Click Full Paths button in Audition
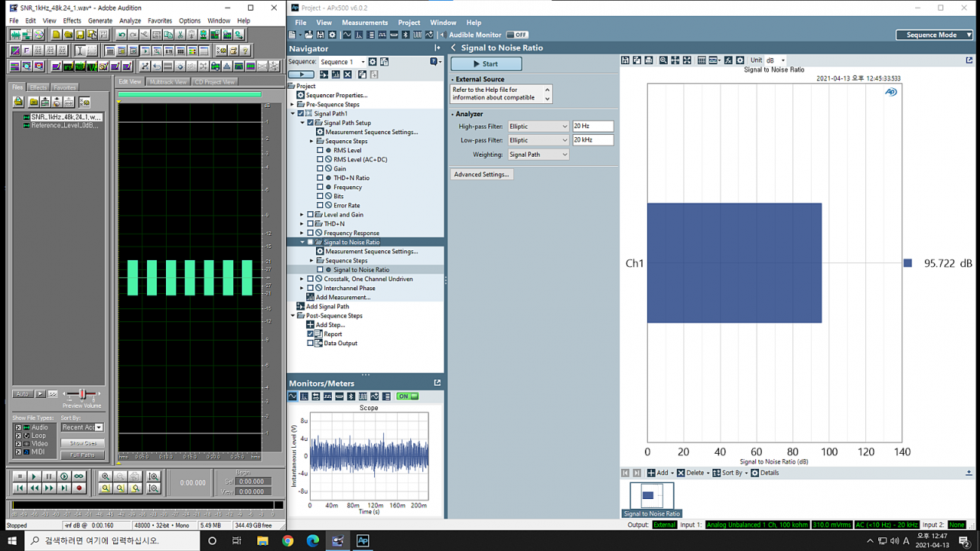The image size is (980, 551). coord(82,455)
